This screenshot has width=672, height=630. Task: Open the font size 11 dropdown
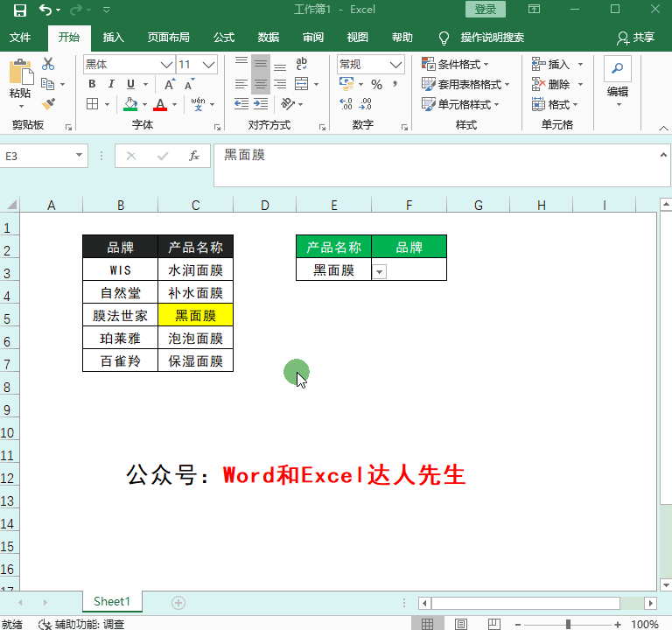(208, 65)
